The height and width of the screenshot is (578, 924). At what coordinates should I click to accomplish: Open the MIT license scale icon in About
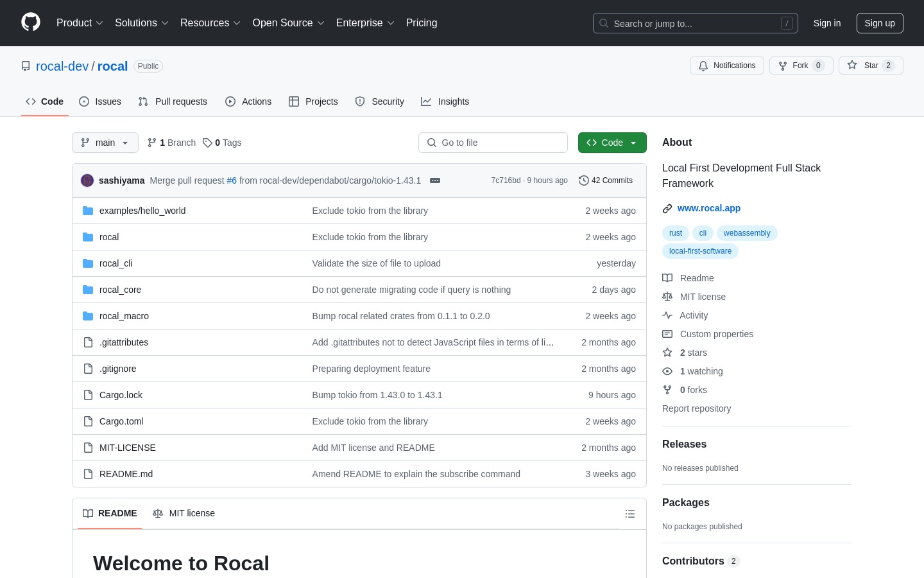coord(667,297)
